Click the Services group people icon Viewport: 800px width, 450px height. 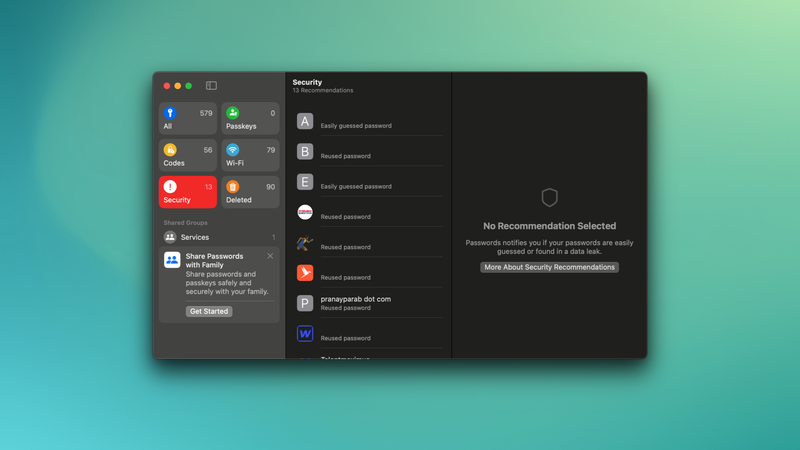click(170, 237)
